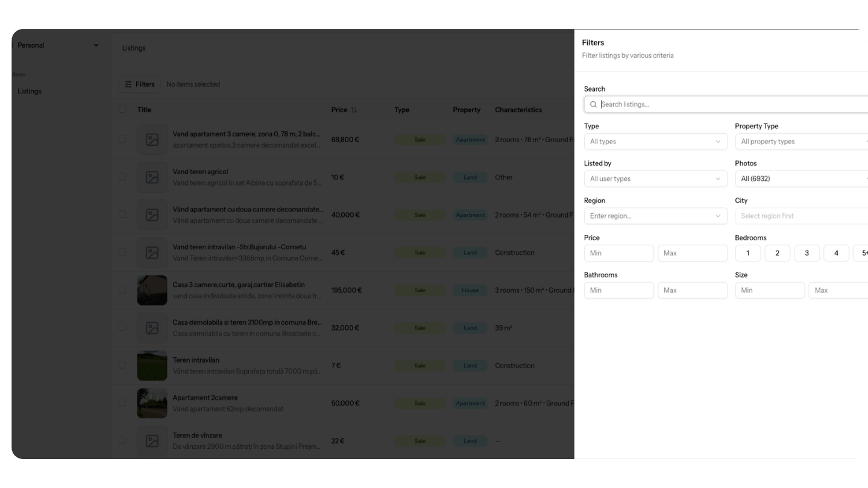
Task: Open the Teren intravilan listing photo
Action: point(152,366)
